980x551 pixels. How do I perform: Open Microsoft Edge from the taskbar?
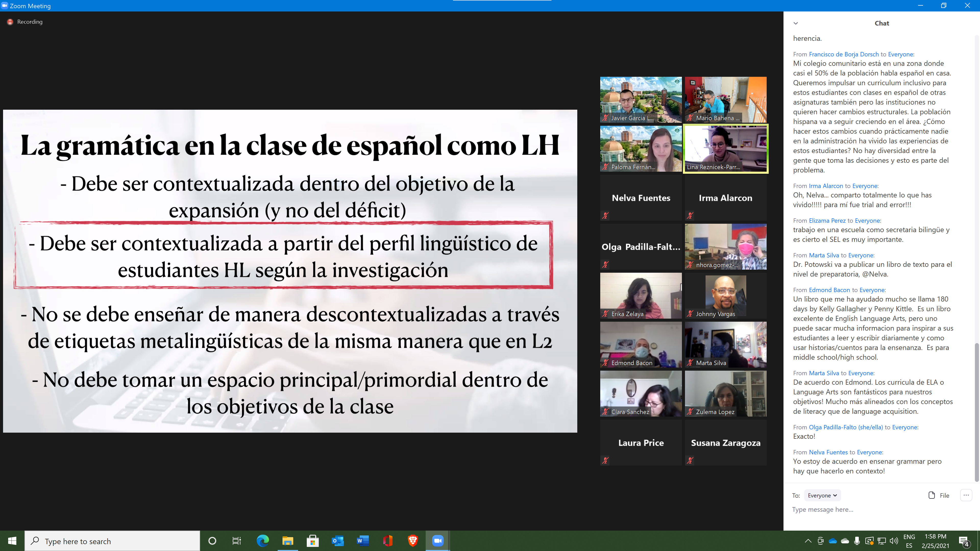point(263,541)
